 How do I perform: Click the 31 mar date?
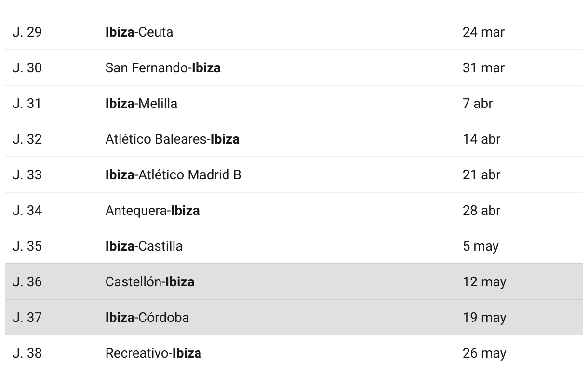pyautogui.click(x=483, y=67)
